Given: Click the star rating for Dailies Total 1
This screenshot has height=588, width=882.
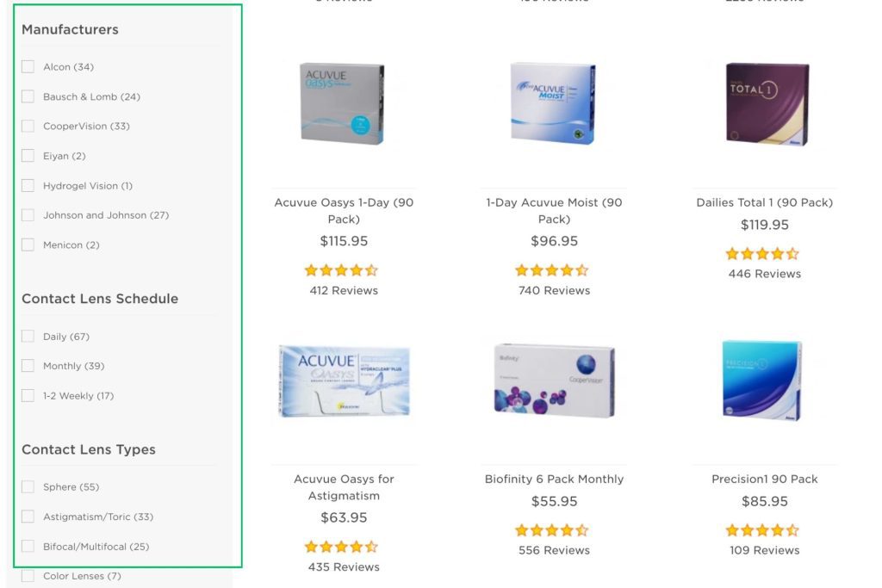Looking at the screenshot, I should click(761, 253).
